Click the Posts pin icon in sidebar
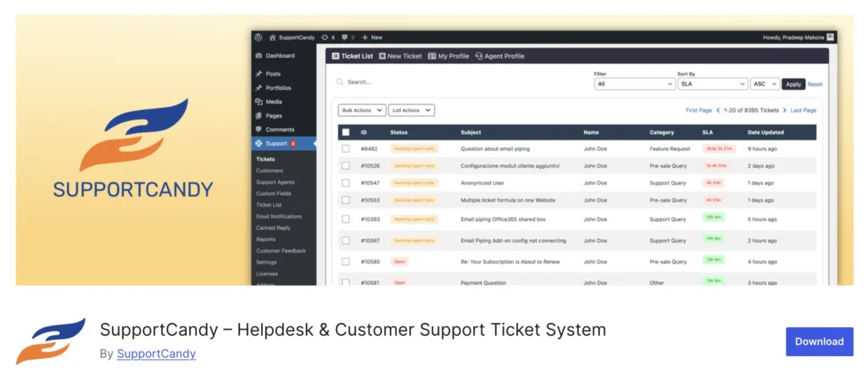Screen dimensions: 868x384 click(x=259, y=74)
